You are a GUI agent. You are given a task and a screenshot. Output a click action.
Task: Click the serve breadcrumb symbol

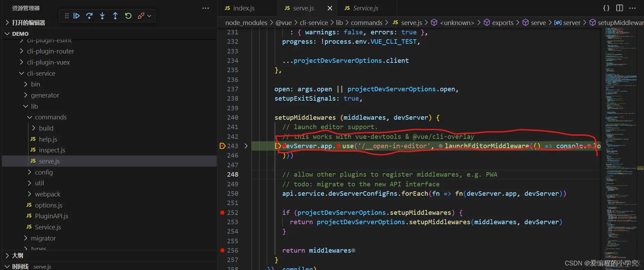pos(538,23)
